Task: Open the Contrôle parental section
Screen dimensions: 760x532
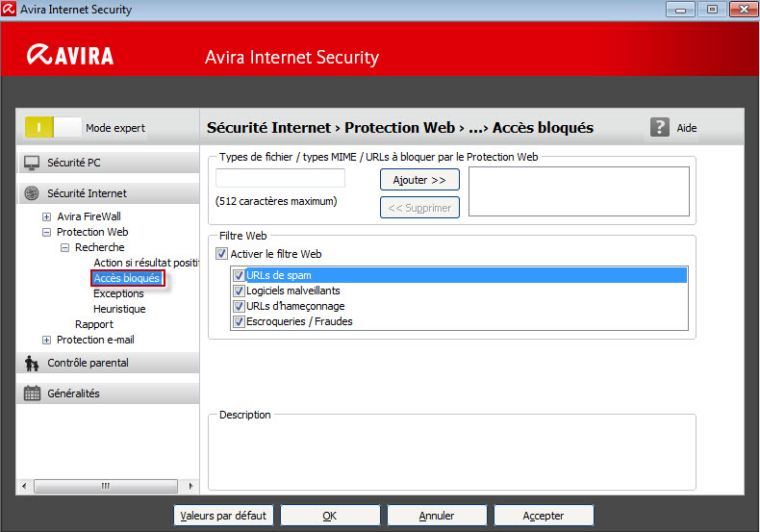Action: pyautogui.click(x=109, y=363)
